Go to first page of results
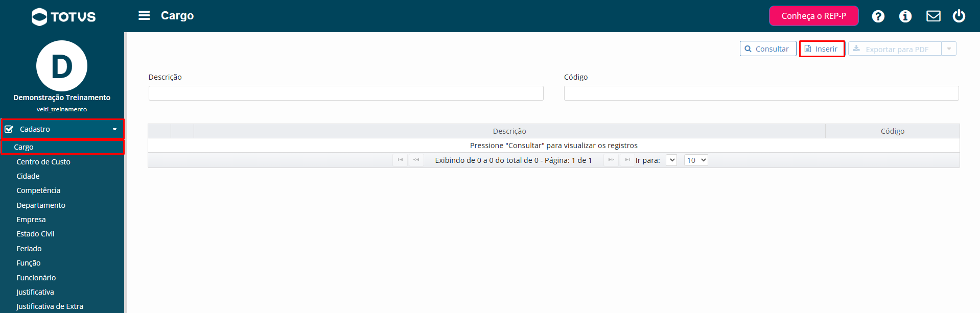Viewport: 980px width, 313px height. click(x=400, y=160)
